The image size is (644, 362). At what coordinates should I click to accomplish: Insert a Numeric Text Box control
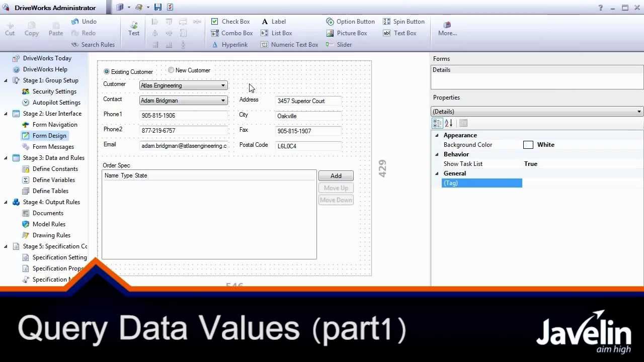pos(289,45)
